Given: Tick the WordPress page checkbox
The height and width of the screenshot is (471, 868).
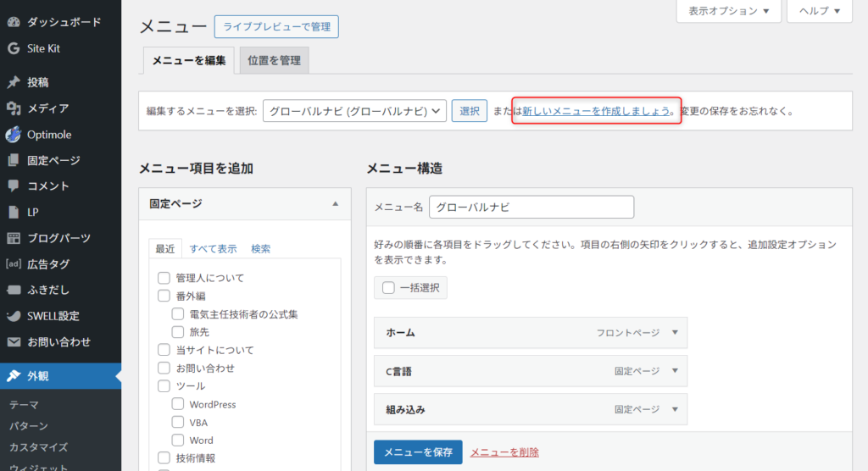Looking at the screenshot, I should (x=178, y=405).
